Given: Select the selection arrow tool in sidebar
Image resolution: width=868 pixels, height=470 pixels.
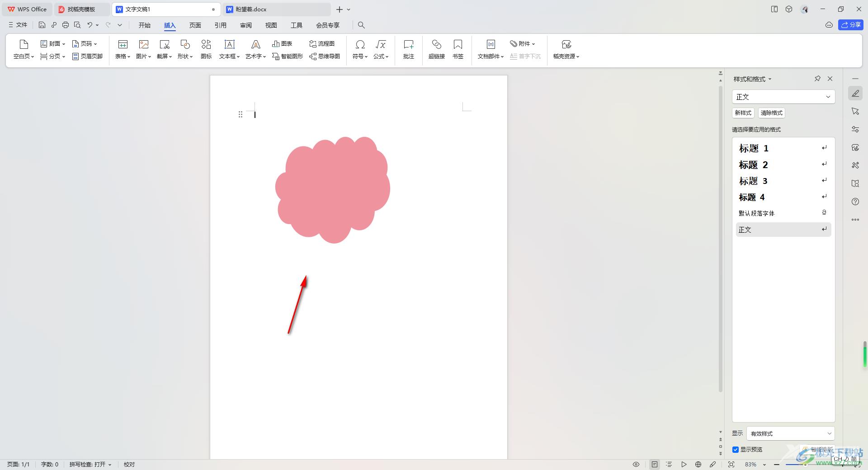Looking at the screenshot, I should [855, 111].
